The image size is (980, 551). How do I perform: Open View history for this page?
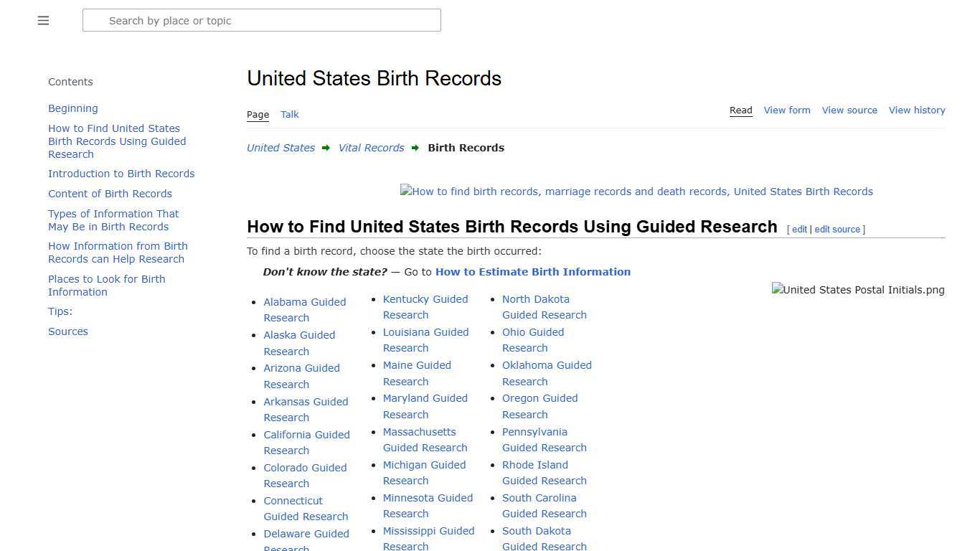tap(917, 110)
